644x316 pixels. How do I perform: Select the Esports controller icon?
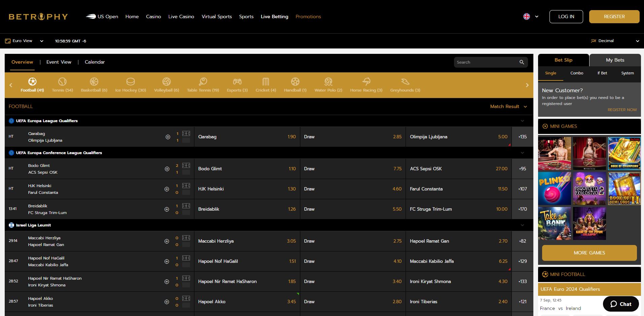pyautogui.click(x=237, y=81)
